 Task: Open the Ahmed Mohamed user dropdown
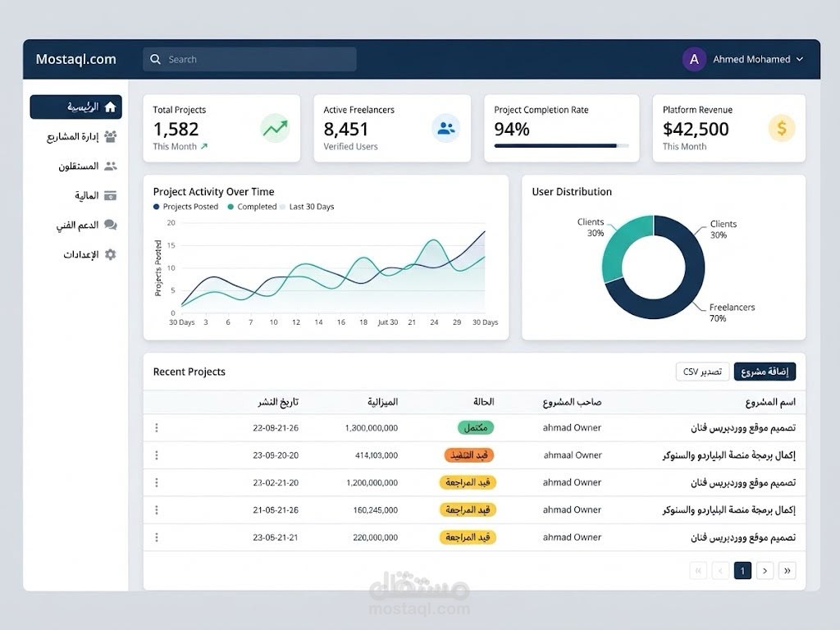point(743,59)
